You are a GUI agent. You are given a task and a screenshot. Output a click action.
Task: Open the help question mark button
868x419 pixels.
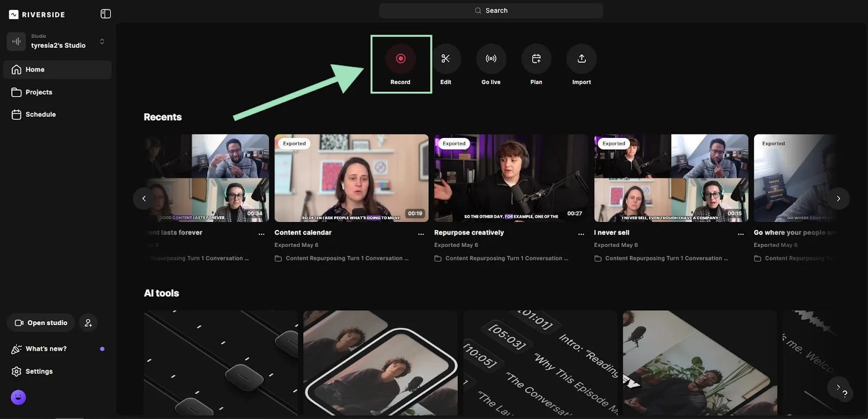click(x=844, y=394)
